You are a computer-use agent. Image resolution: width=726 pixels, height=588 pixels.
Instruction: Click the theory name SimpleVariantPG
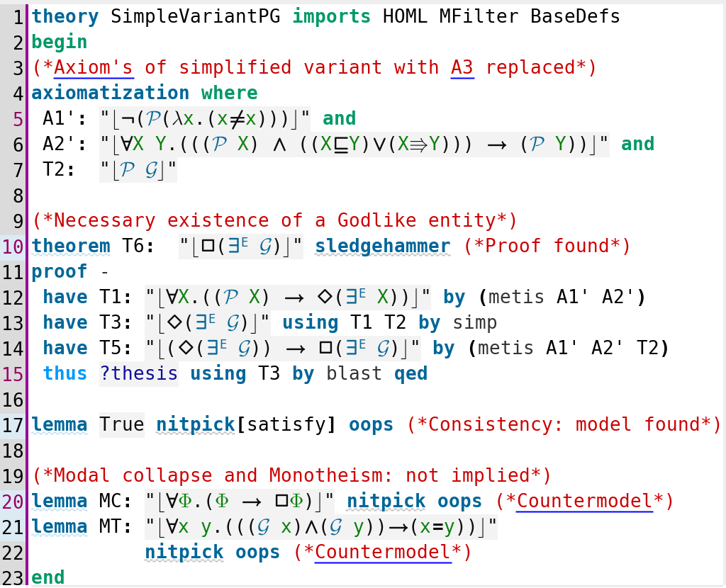point(195,16)
